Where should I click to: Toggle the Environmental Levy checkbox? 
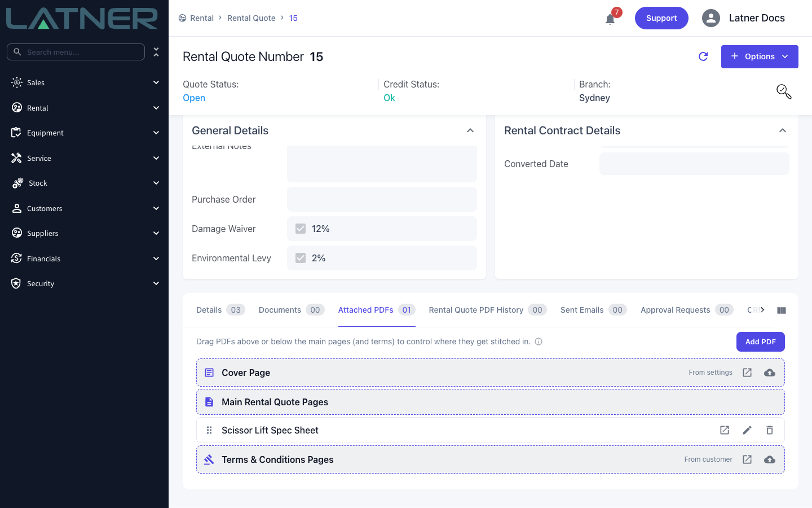[301, 258]
